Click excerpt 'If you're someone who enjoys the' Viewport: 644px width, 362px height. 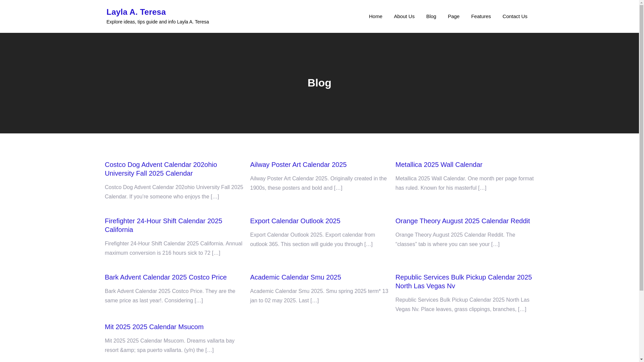coord(174,192)
